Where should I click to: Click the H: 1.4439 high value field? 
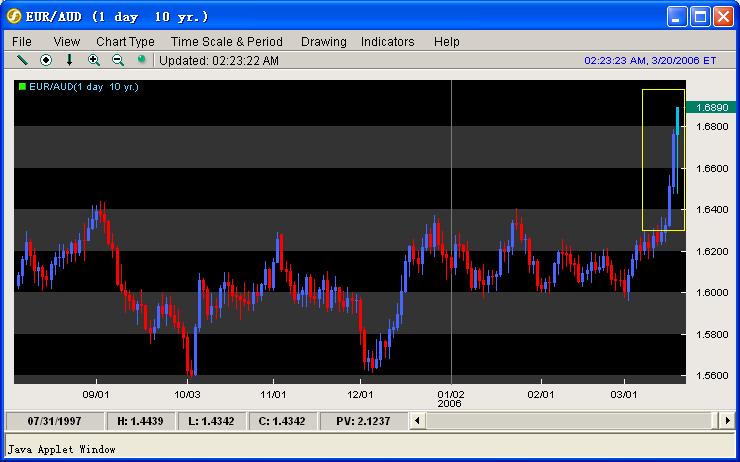[140, 421]
